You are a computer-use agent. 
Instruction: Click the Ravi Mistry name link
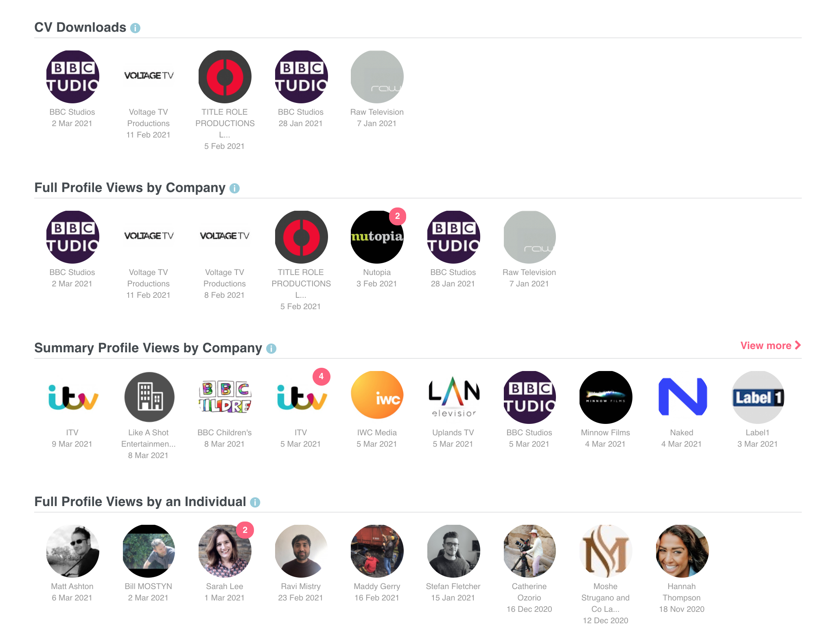pos(301,586)
